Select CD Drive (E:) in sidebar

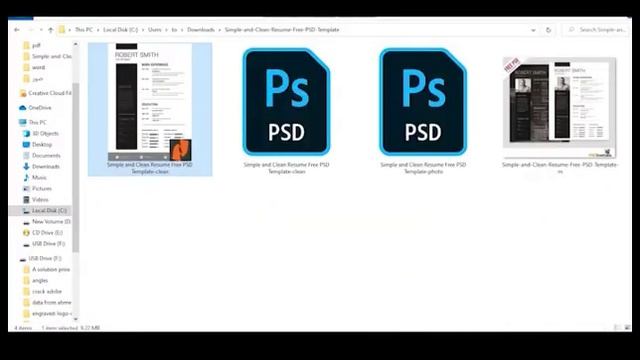[x=43, y=233]
